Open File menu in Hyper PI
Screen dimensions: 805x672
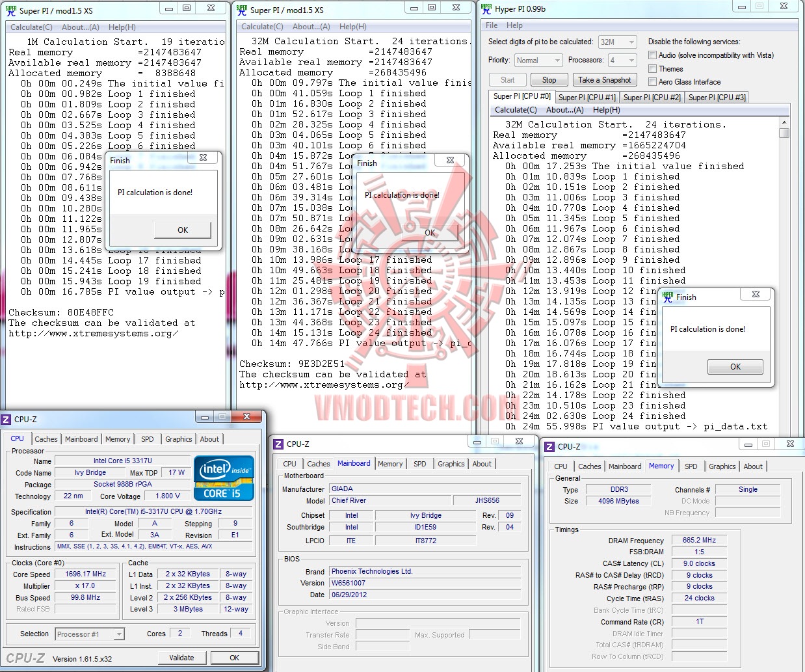coord(492,25)
